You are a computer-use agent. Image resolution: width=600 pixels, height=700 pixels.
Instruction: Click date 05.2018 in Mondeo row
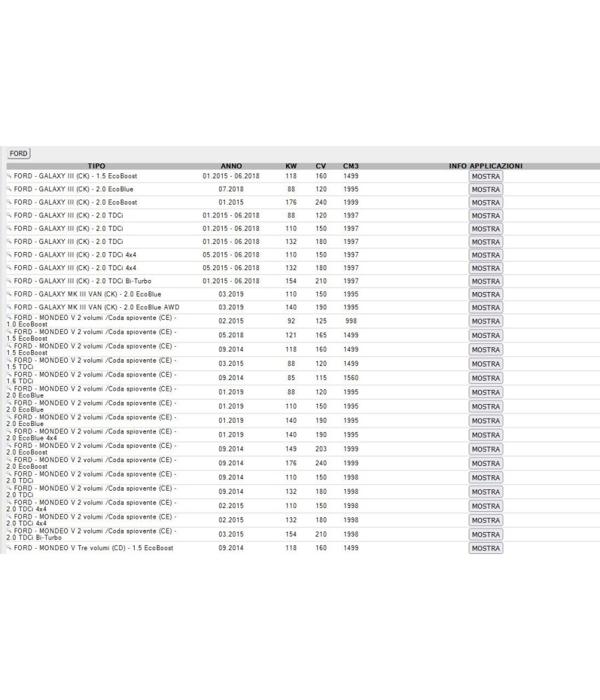(x=231, y=335)
